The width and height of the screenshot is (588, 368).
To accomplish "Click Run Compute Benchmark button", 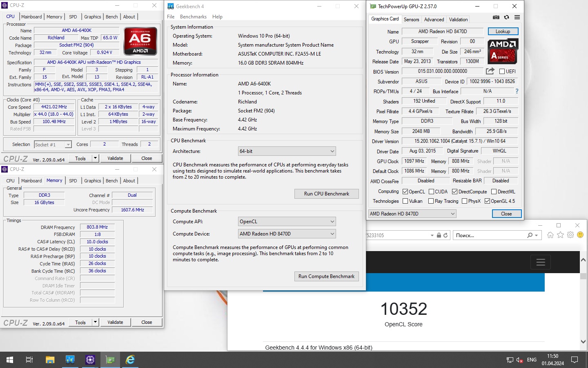I will [x=327, y=276].
